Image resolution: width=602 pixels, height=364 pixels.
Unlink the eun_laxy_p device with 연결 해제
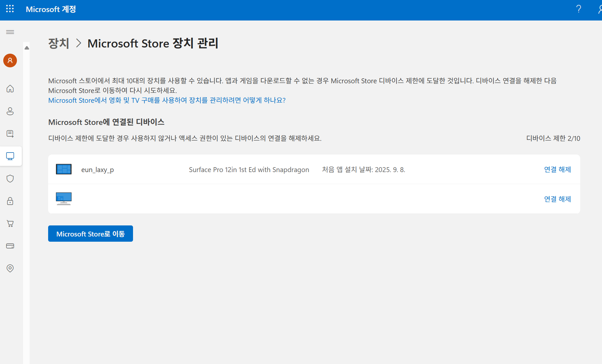pyautogui.click(x=557, y=169)
